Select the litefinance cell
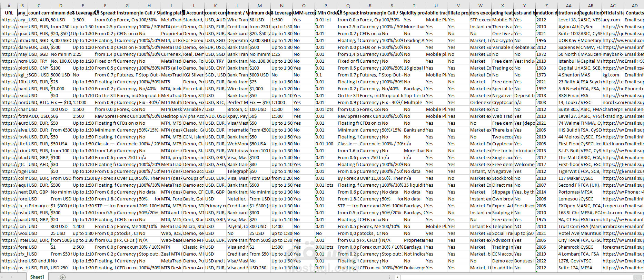Viewport: 644px width, 280px height. point(613,144)
